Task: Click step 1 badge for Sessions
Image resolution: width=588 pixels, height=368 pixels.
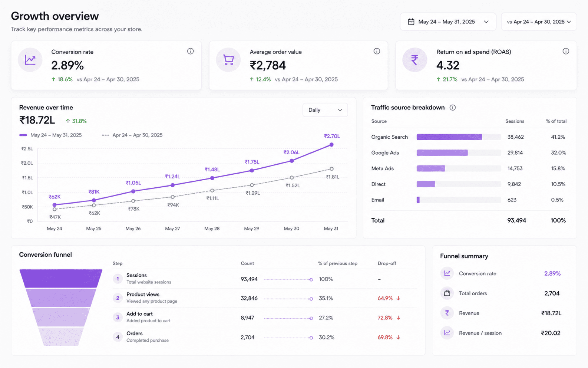Action: click(x=118, y=279)
